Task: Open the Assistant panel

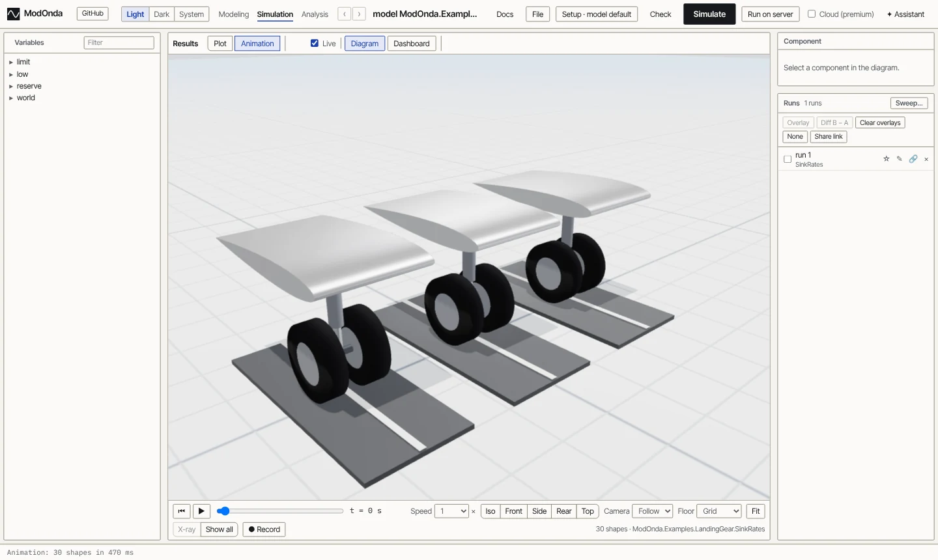Action: coord(905,14)
